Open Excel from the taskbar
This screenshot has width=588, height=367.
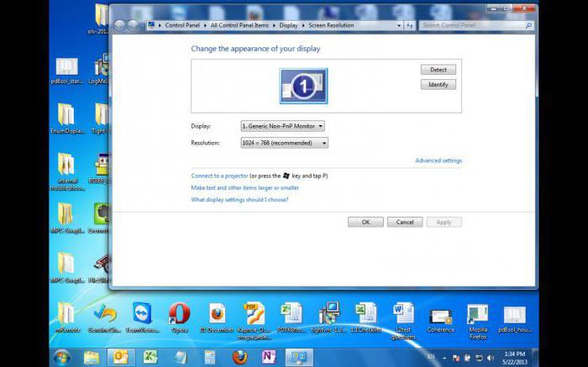150,357
